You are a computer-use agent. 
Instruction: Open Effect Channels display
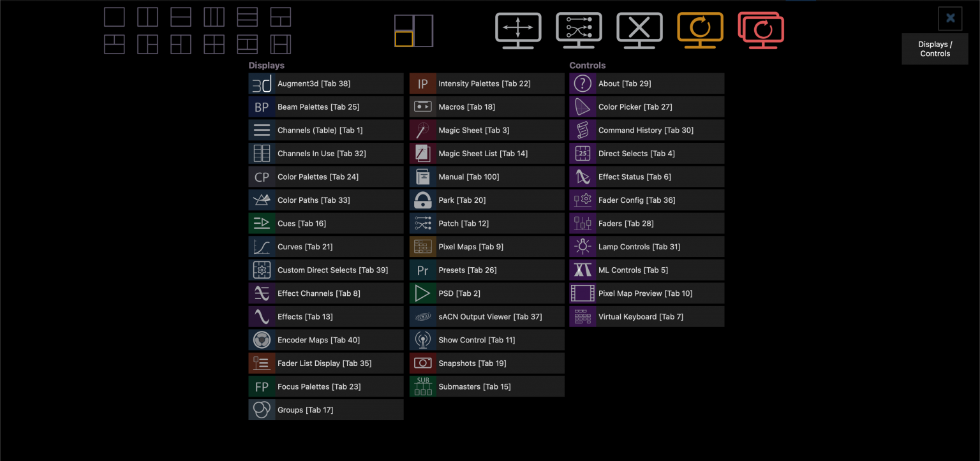326,293
